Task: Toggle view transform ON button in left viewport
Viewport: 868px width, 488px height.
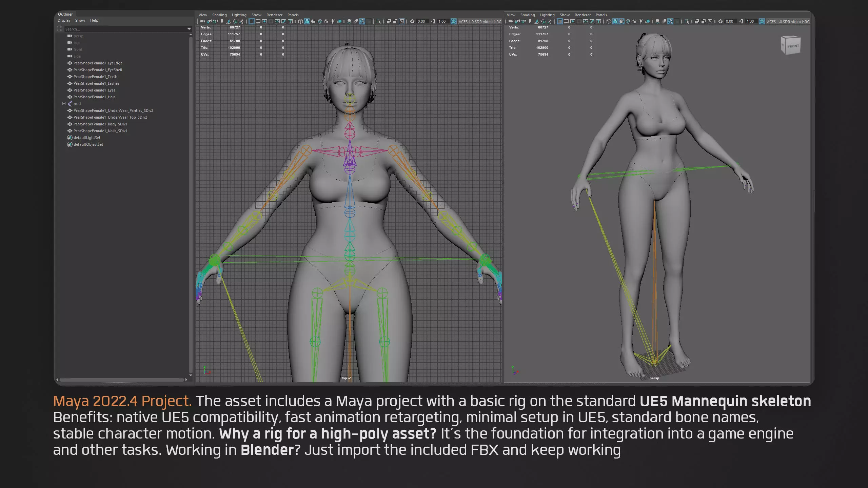Action: [x=454, y=21]
